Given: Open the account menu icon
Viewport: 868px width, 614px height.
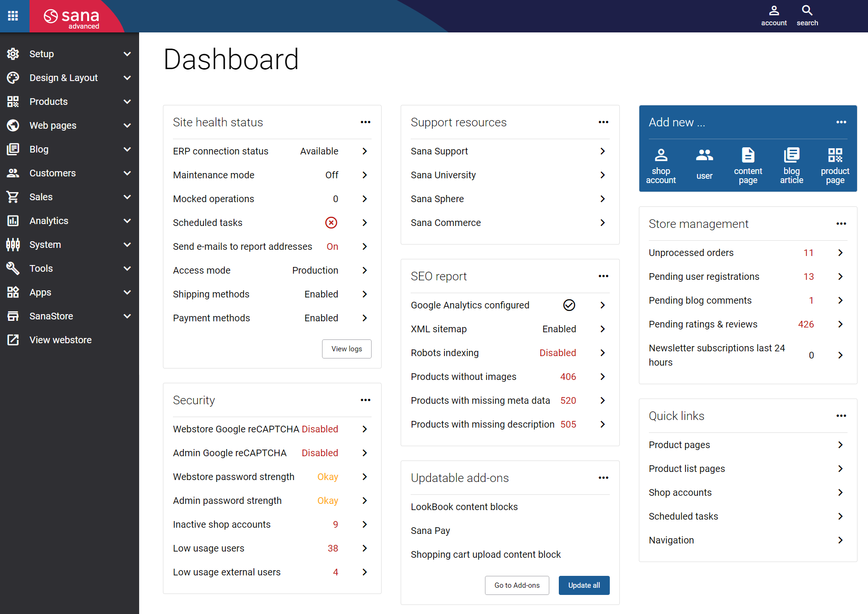Looking at the screenshot, I should [774, 11].
